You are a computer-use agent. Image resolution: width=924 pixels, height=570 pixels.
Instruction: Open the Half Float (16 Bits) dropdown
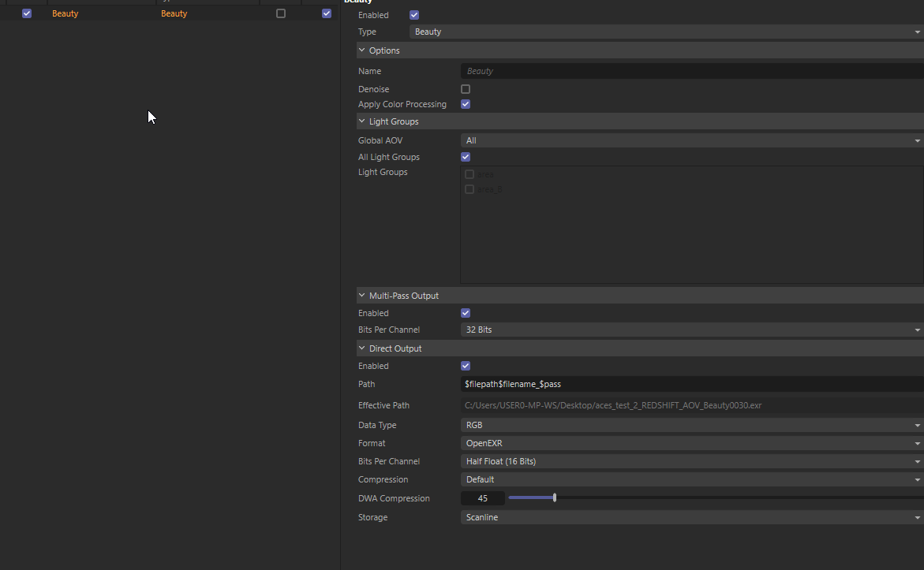click(692, 461)
